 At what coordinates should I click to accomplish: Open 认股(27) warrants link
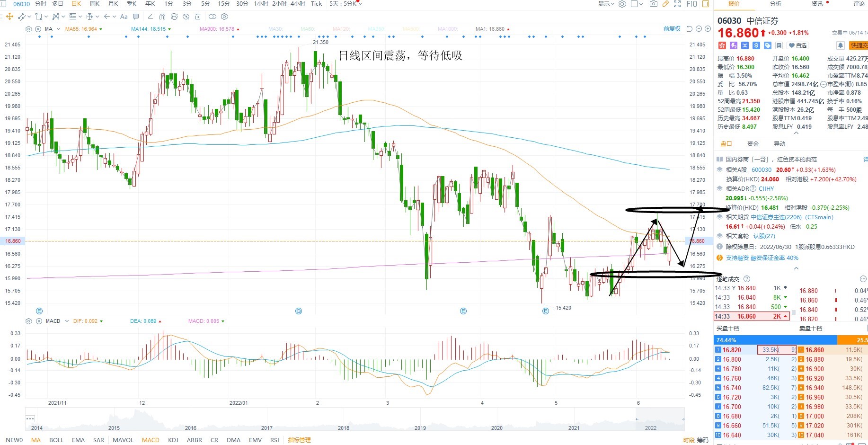[764, 236]
